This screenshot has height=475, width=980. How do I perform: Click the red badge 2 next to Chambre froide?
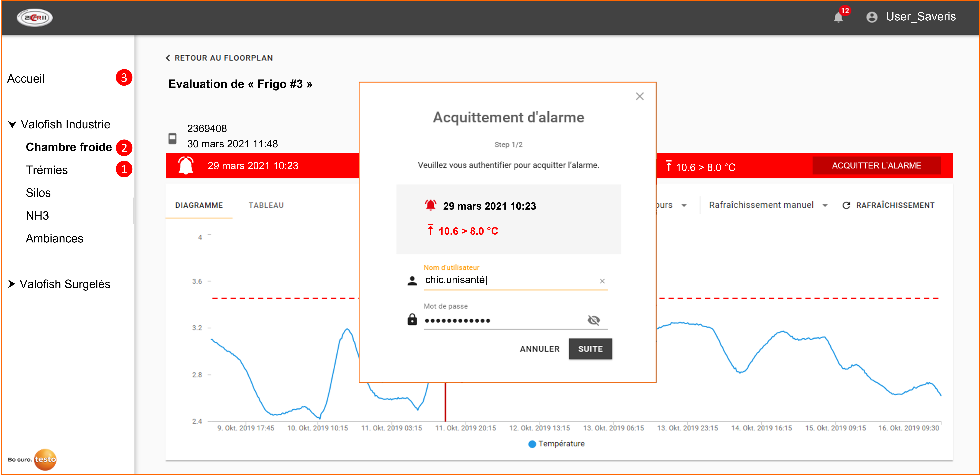(x=124, y=148)
